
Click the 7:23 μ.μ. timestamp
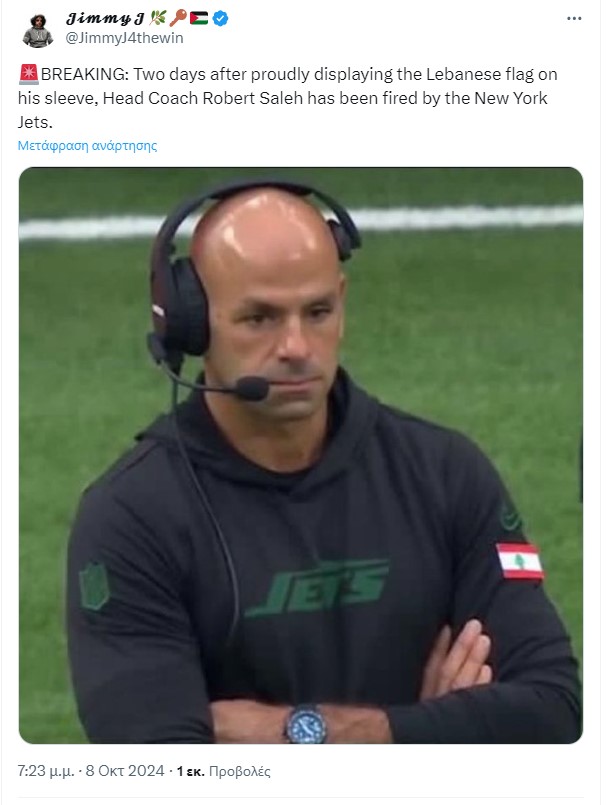tap(46, 771)
